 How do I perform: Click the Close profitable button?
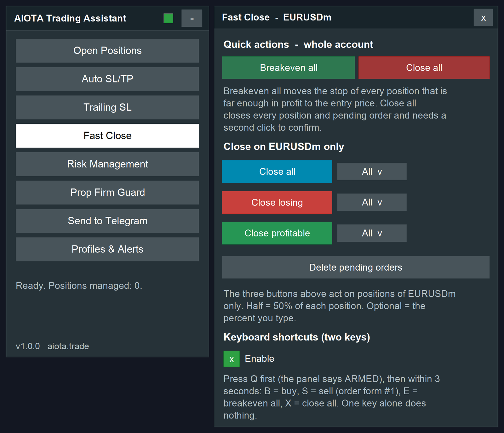pos(277,233)
